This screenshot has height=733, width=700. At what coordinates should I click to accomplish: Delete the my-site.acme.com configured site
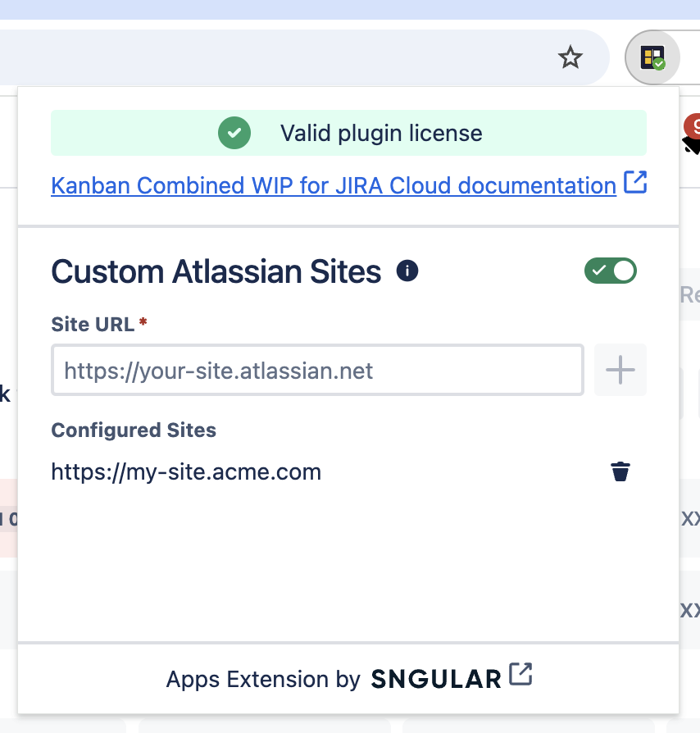point(620,471)
